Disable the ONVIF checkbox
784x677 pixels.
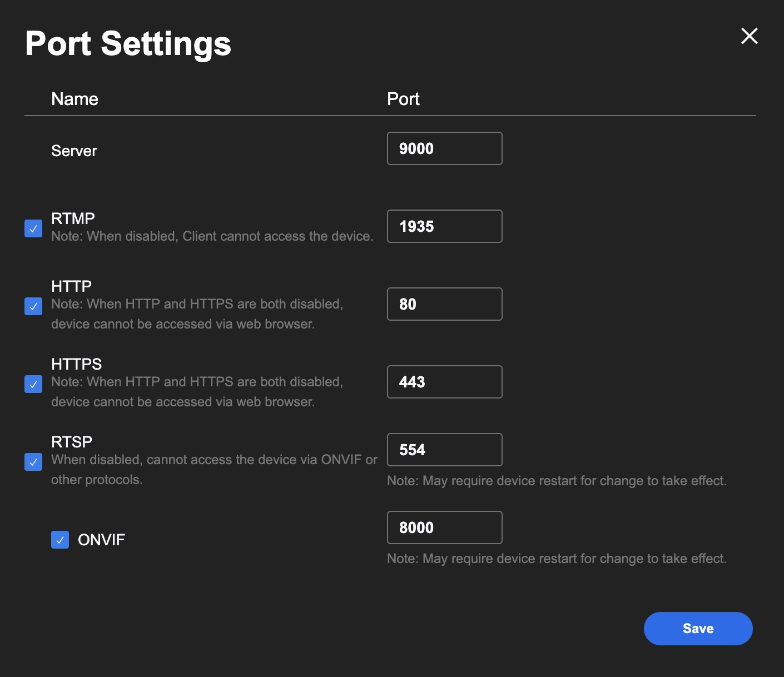pyautogui.click(x=60, y=540)
